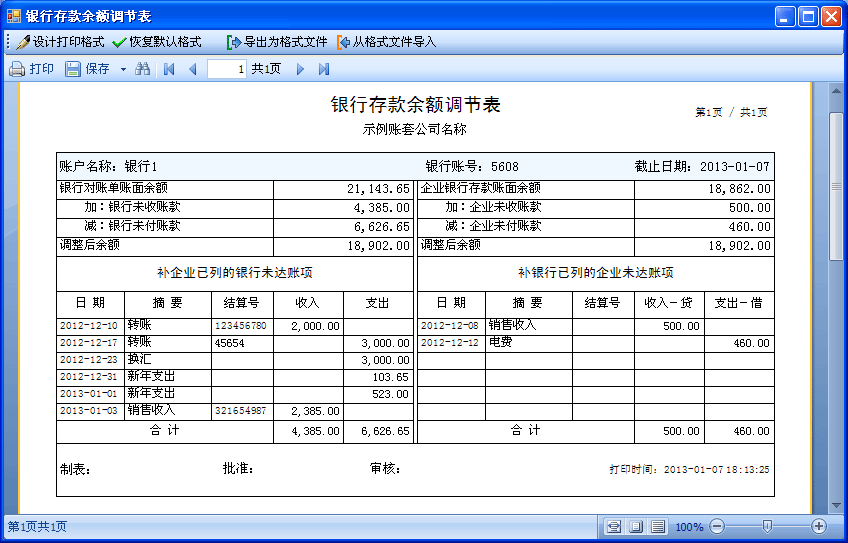
Task: Close the 银行存款余额调节表 window
Action: point(831,16)
